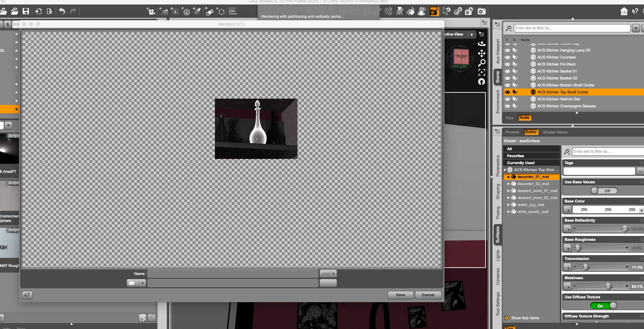Click the viewport zoom magnifier control
This screenshot has width=644, height=329.
[482, 63]
